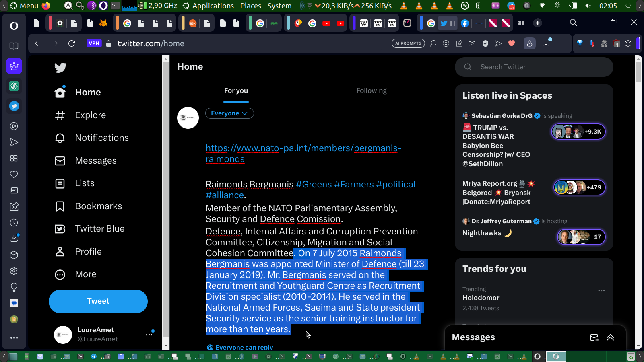This screenshot has width=644, height=362.
Task: Open Profile in Twitter navigation
Action: [x=78, y=252]
